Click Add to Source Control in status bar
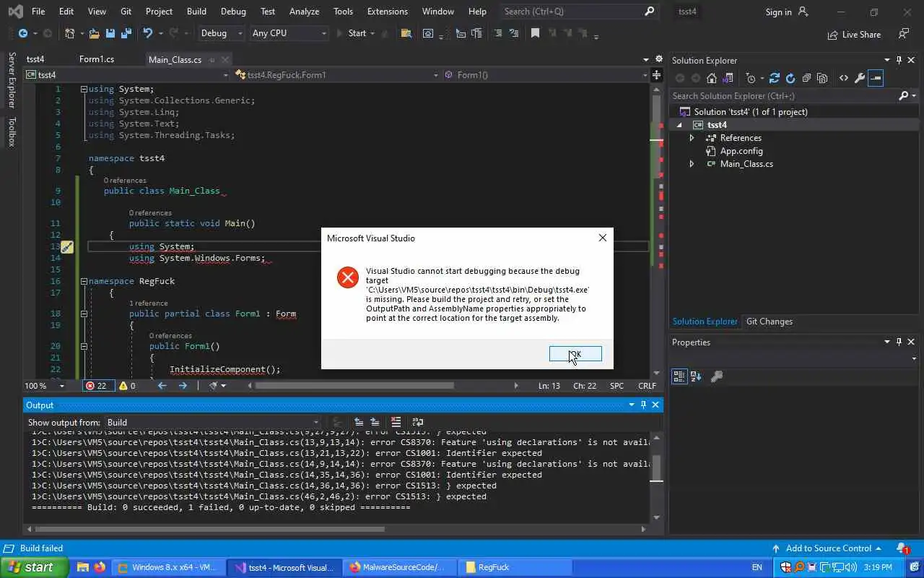Screen dimensions: 924x578 829,548
